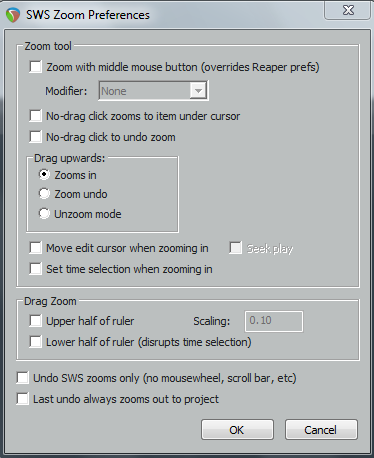
Task: Click the REAPER app icon in title bar
Action: tap(13, 15)
